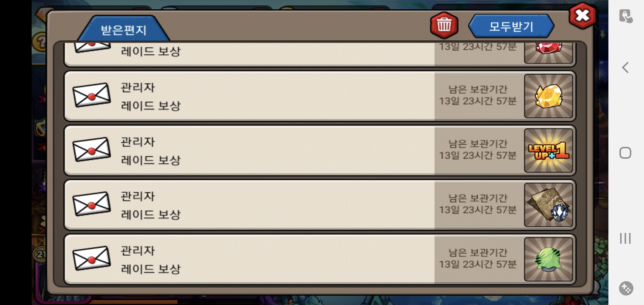
Task: Select the gold gem 관리자 레이드 보상 mail
Action: coord(320,96)
